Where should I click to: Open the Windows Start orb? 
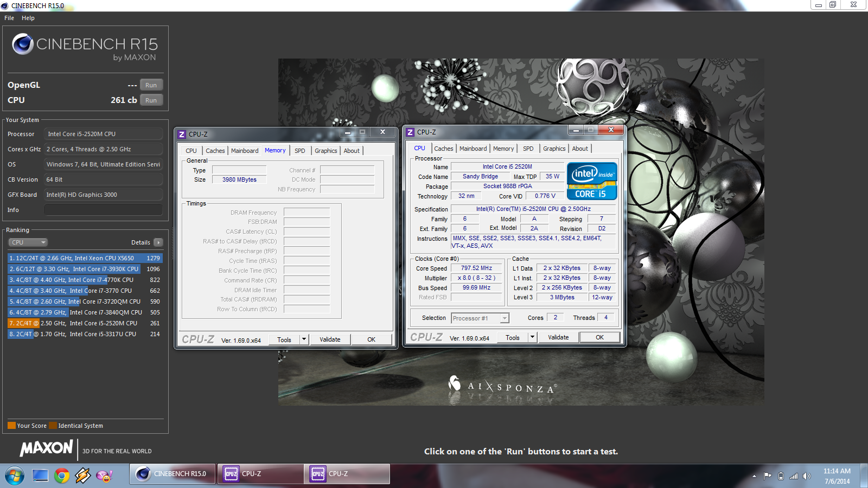click(15, 476)
